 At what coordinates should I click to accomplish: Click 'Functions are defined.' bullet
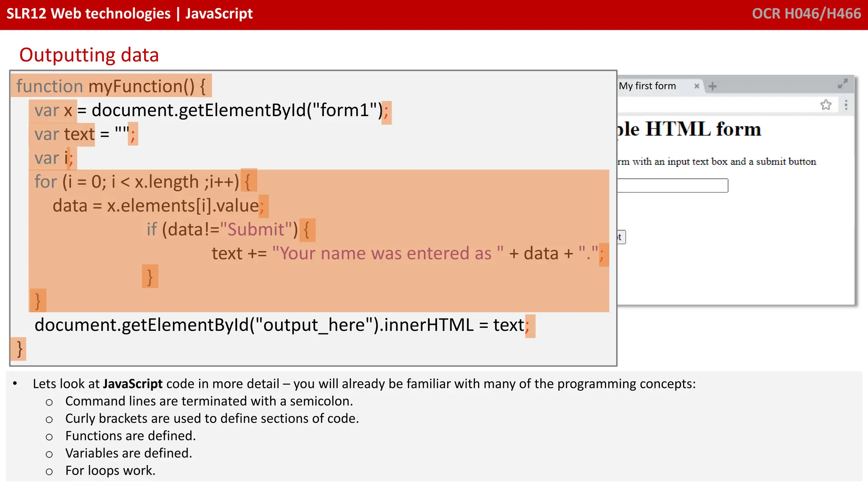tap(131, 436)
